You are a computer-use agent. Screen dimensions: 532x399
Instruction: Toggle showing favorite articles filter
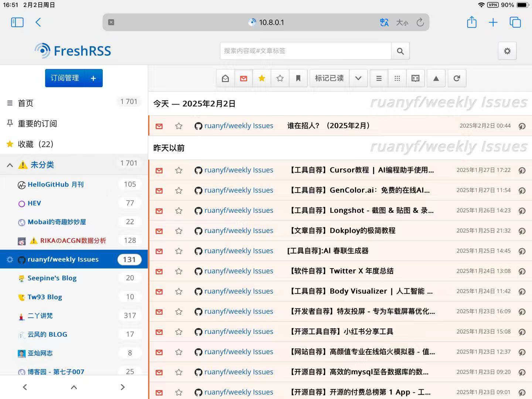[262, 78]
